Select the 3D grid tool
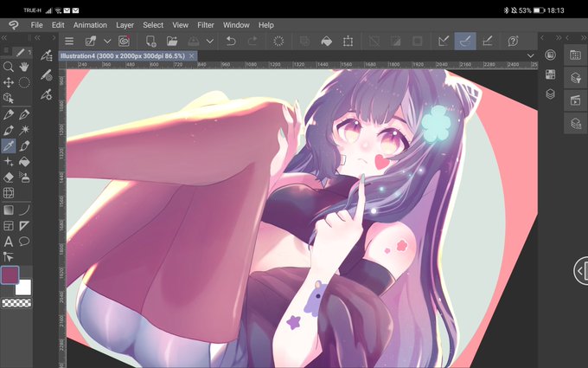 click(9, 193)
